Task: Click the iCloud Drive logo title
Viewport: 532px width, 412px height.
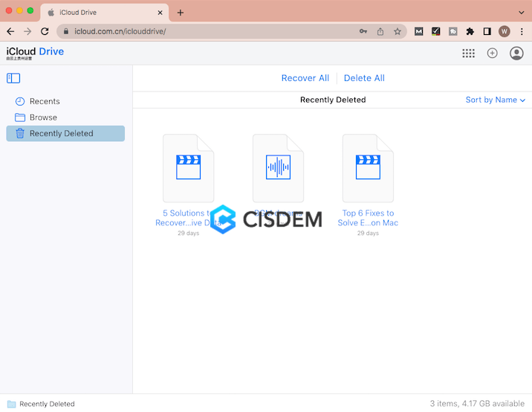Action: tap(35, 53)
